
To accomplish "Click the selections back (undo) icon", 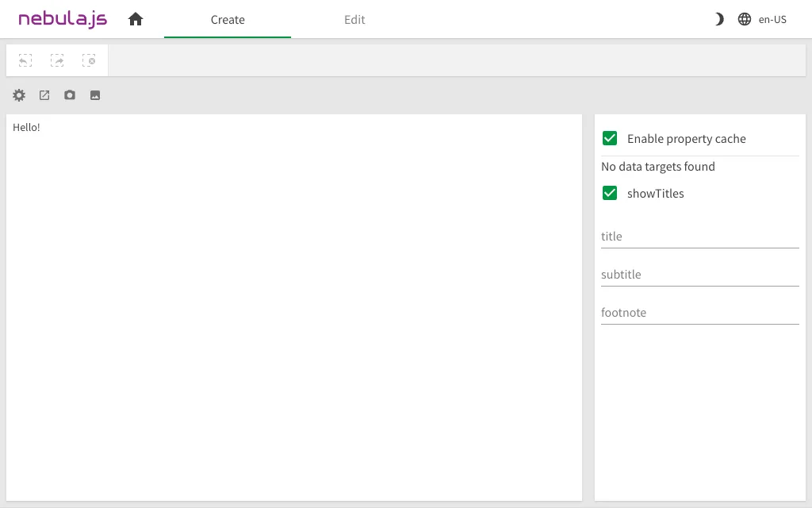I will click(x=25, y=60).
